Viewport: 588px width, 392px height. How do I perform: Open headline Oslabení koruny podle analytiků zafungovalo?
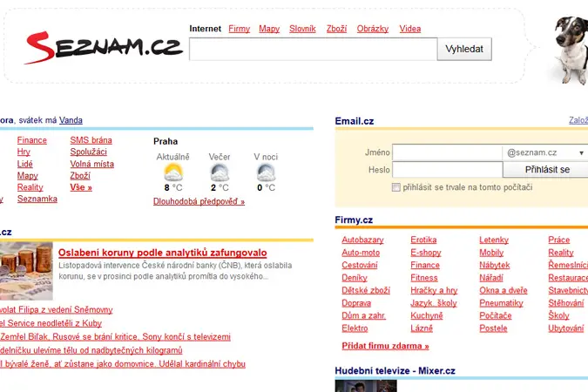pyautogui.click(x=162, y=253)
